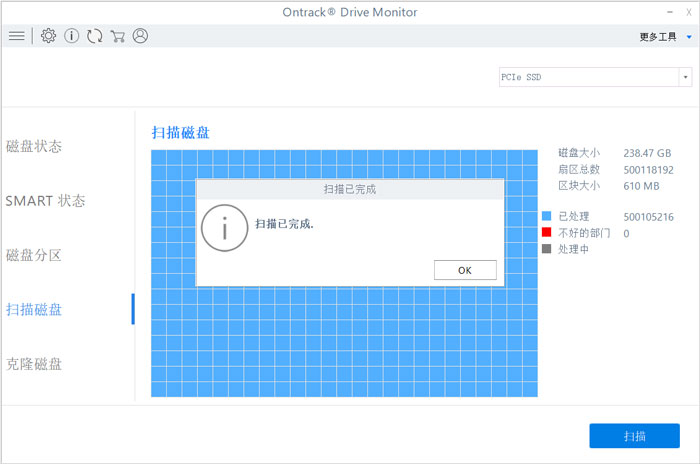Expand the 更多工具 dropdown arrow
The height and width of the screenshot is (464, 700).
(688, 37)
